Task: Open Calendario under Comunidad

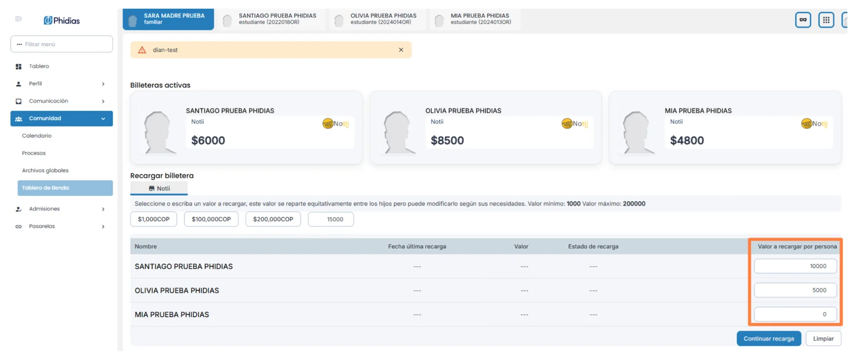Action: 37,136
